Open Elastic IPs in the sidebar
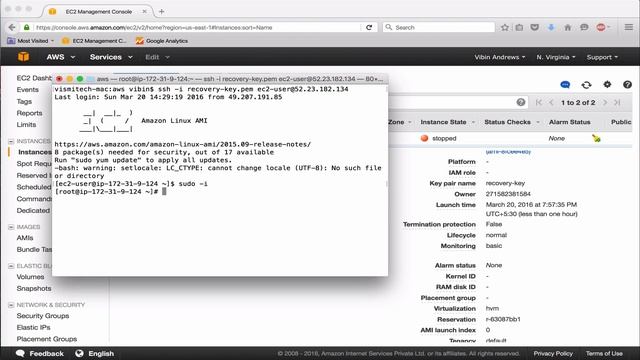 (x=33, y=327)
